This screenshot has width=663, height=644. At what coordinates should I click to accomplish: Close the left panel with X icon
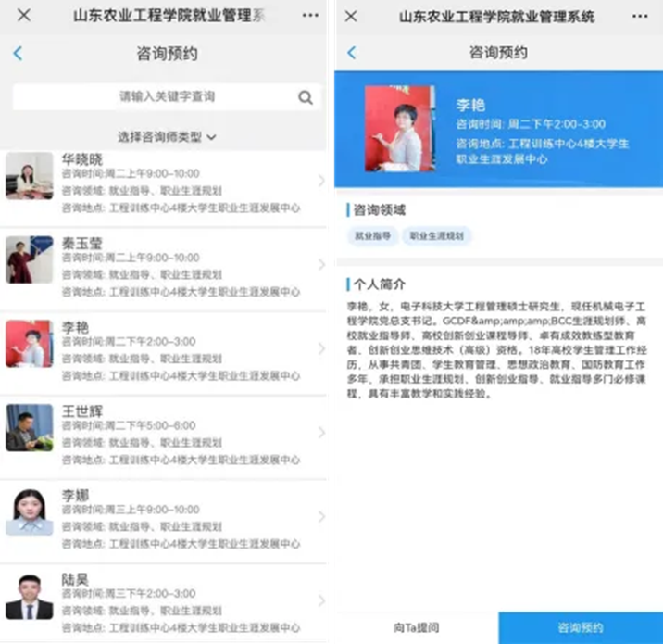pos(24,16)
